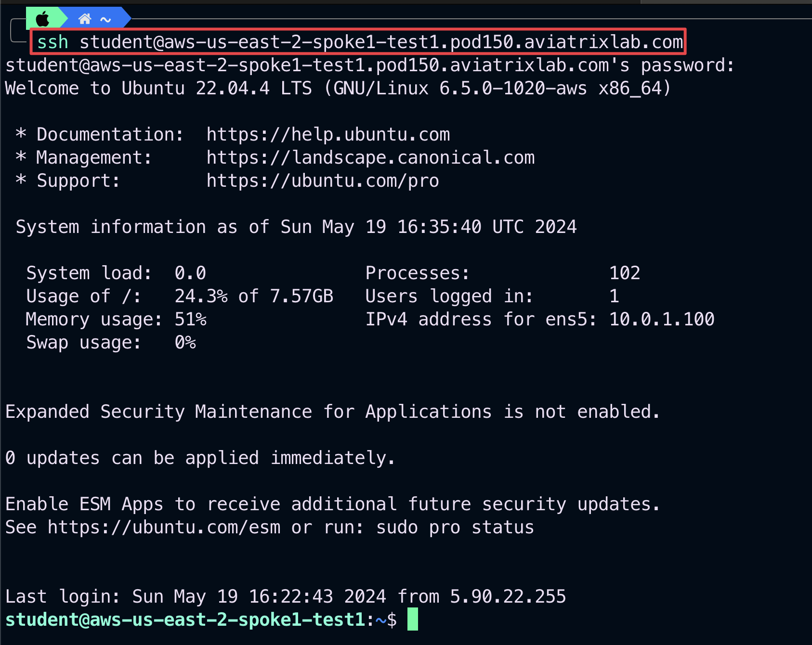The width and height of the screenshot is (812, 645).
Task: Click the password prompt line
Action: 370,65
